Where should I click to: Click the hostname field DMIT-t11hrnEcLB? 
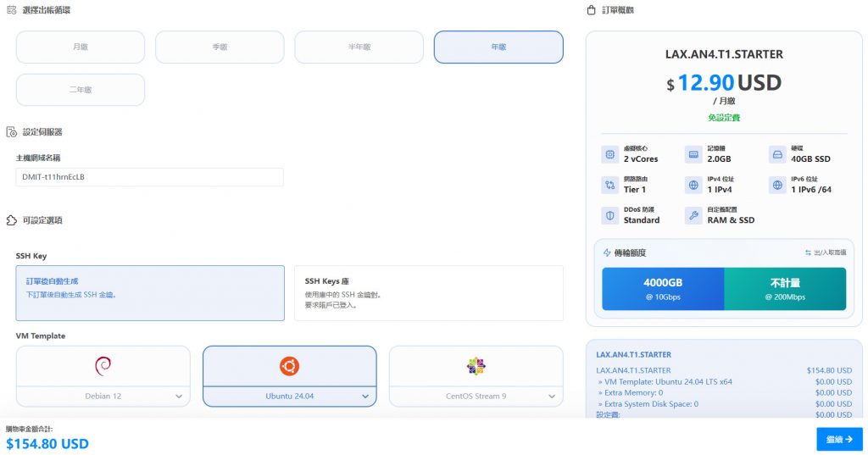pos(149,177)
